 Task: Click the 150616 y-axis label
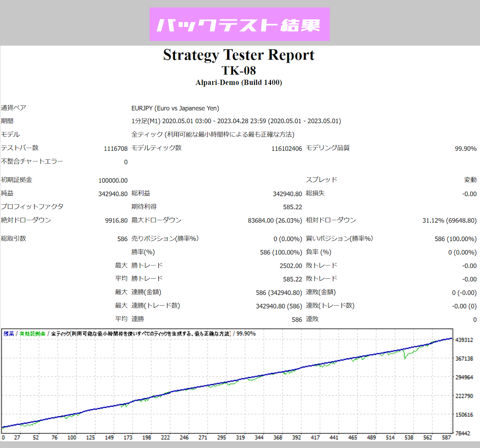[464, 415]
